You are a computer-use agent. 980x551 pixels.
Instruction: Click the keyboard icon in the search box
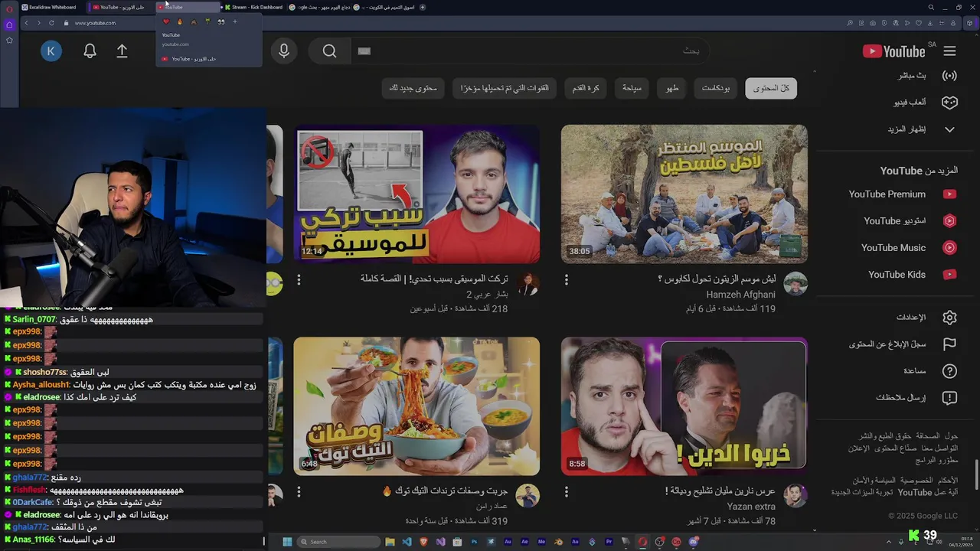(364, 51)
